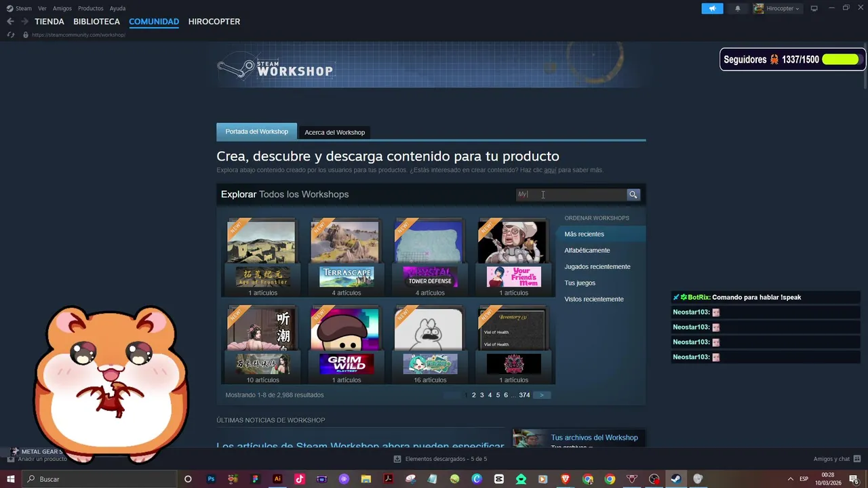Image resolution: width=868 pixels, height=488 pixels.
Task: Go to the HIROCOPTER profile section
Action: tap(214, 22)
